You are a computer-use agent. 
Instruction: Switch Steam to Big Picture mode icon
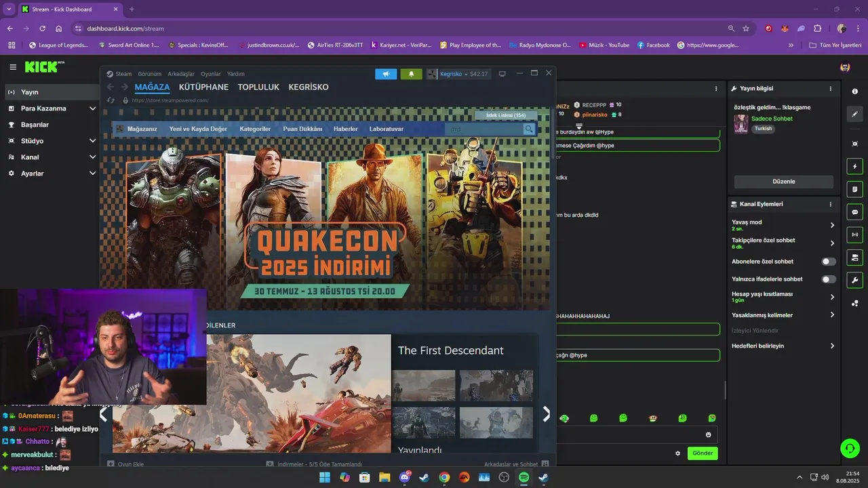502,74
